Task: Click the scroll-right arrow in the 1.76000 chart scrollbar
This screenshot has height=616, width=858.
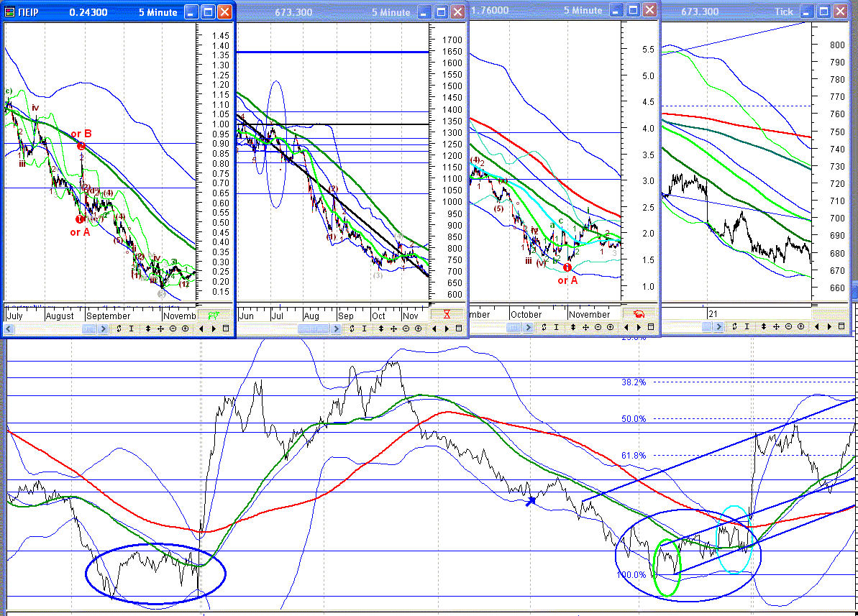Action: 527,327
